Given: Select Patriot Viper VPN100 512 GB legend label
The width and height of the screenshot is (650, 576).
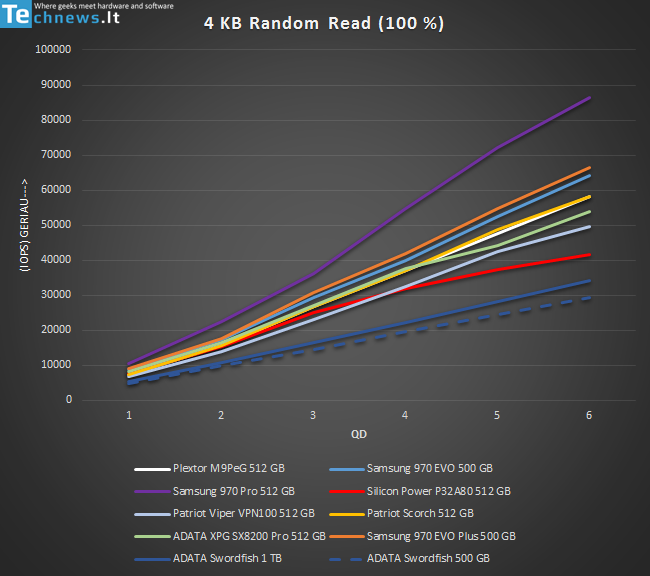Looking at the screenshot, I should click(244, 513).
